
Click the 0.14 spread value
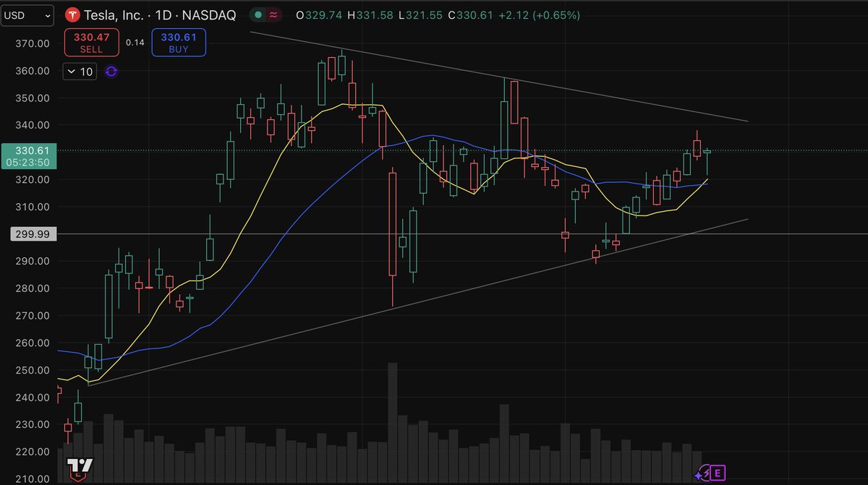tap(135, 43)
